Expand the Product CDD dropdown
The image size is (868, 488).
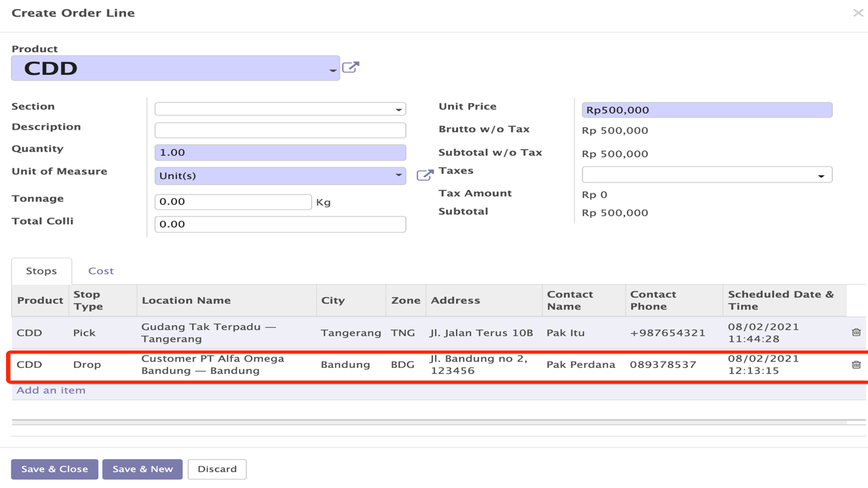pos(333,70)
